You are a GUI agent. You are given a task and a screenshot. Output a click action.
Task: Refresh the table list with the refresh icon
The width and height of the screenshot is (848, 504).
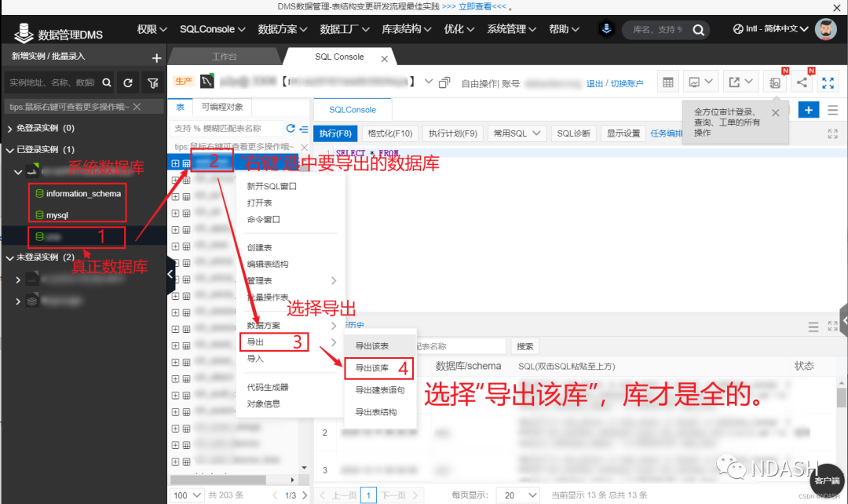coord(291,129)
